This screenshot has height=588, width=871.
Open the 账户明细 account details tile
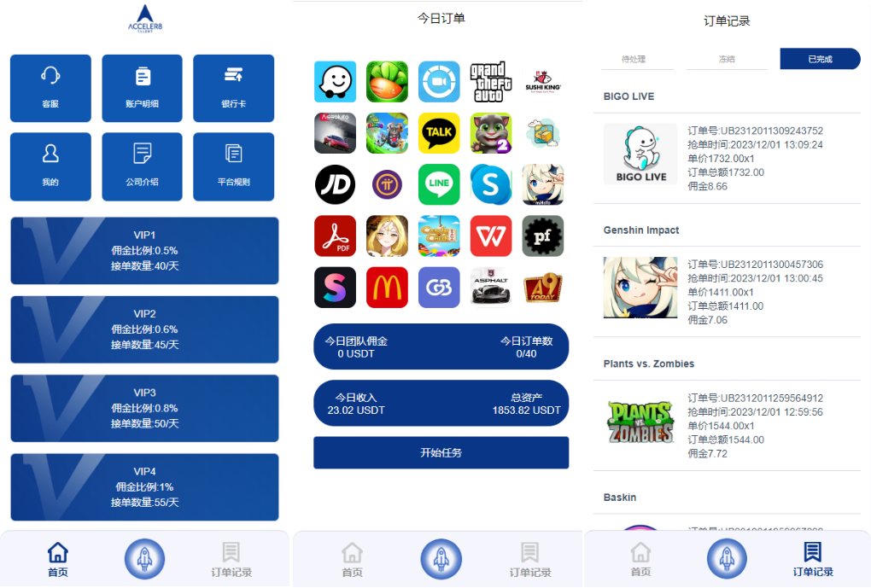(143, 88)
